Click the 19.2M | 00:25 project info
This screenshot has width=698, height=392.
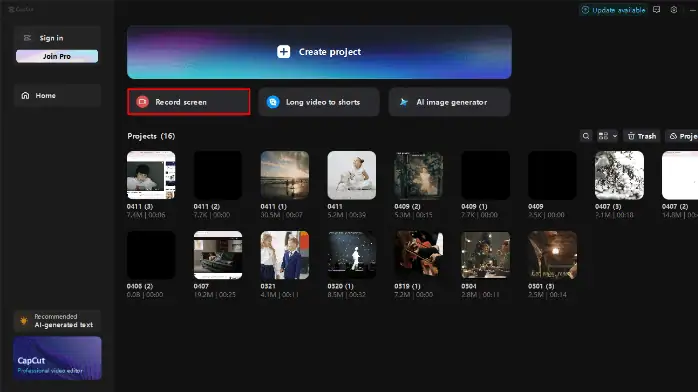[215, 295]
